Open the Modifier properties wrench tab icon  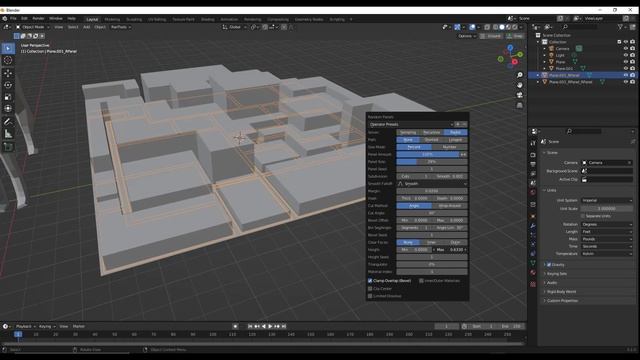point(533,226)
